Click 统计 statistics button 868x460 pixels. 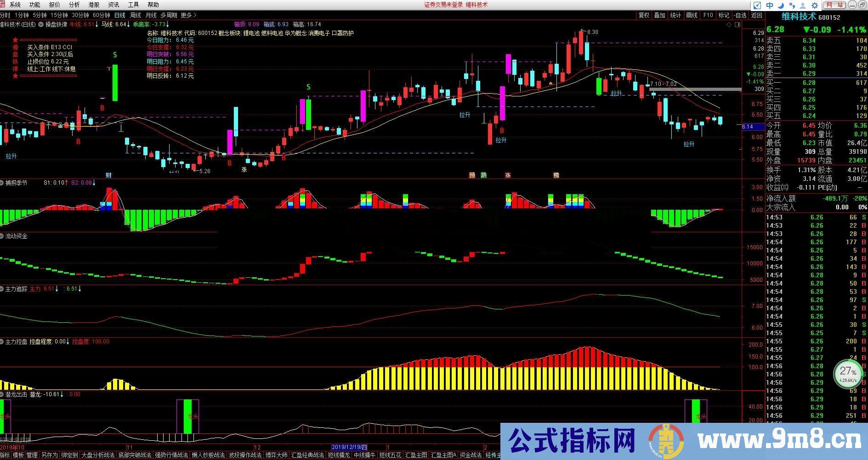pos(676,15)
